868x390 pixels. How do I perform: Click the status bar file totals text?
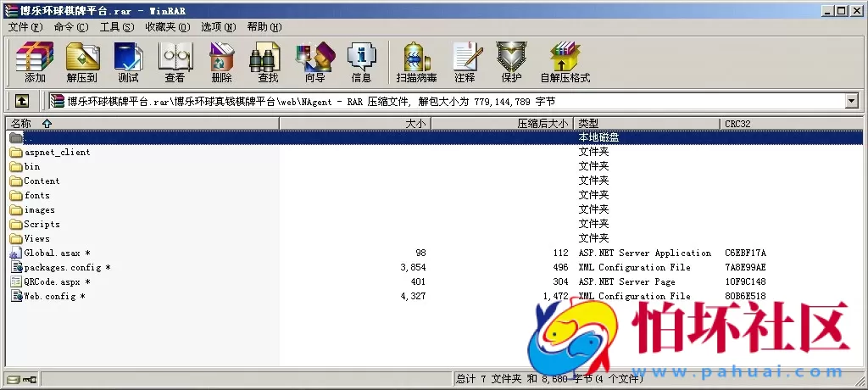tap(549, 379)
